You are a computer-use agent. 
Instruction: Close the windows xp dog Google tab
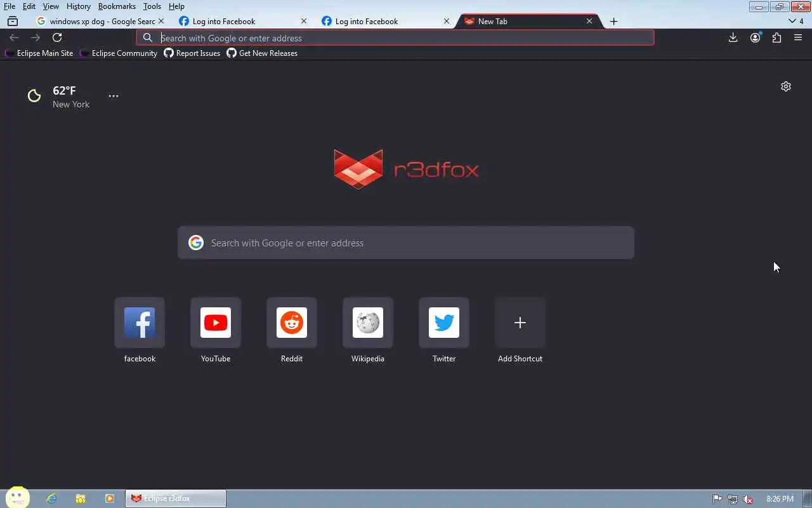161,21
